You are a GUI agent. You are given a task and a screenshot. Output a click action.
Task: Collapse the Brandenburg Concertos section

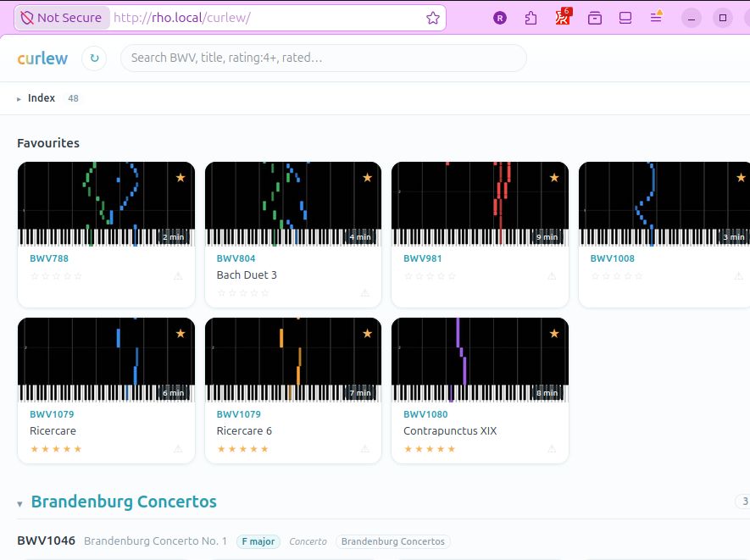(x=19, y=503)
